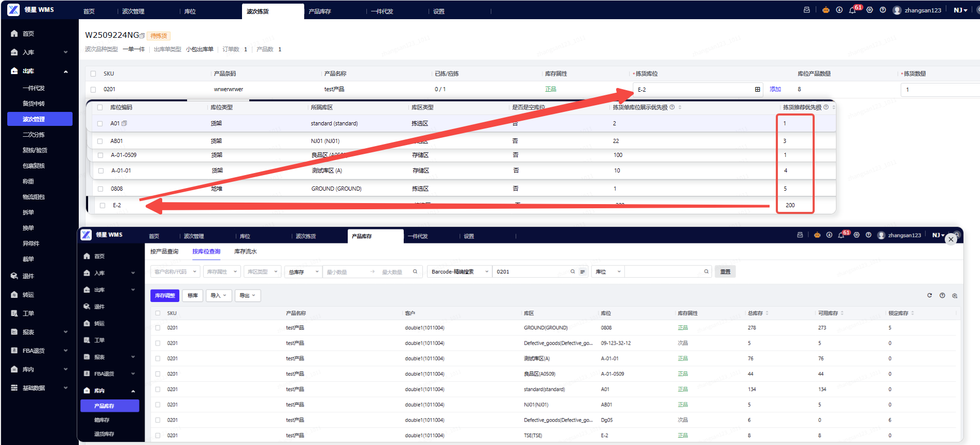Click the copy icon next to location A01
980x445 pixels.
tap(124, 123)
